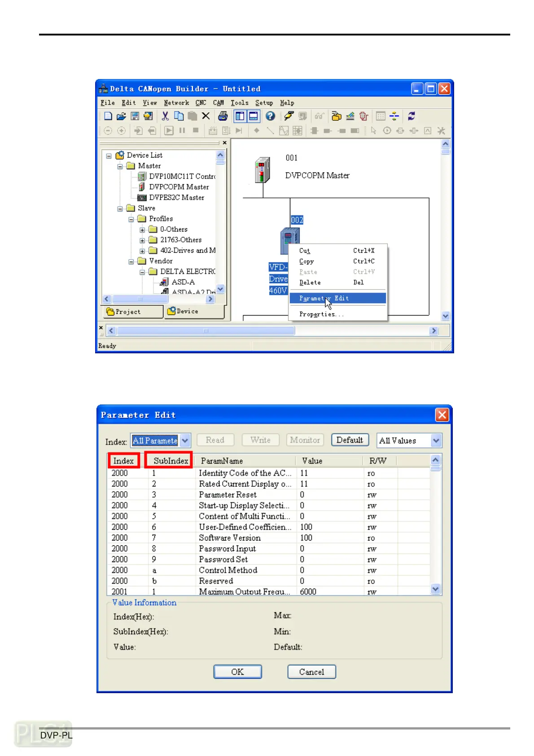Click the Open folder toolbar icon

121,116
